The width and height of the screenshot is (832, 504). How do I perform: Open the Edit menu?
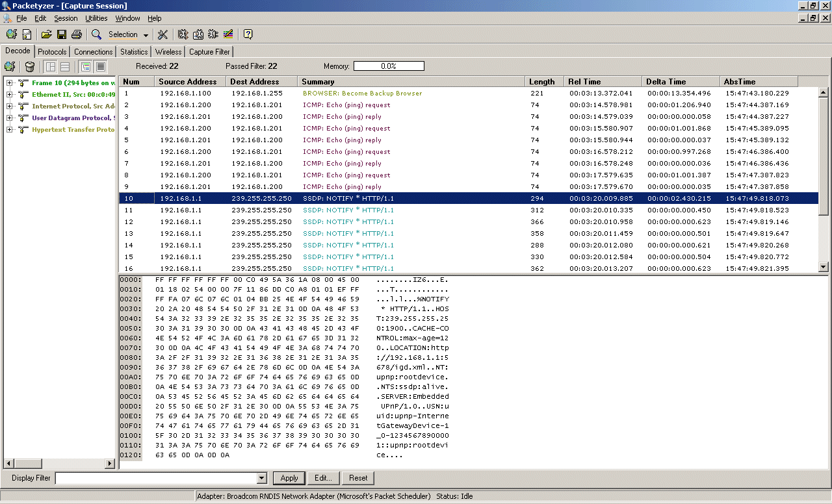click(40, 18)
